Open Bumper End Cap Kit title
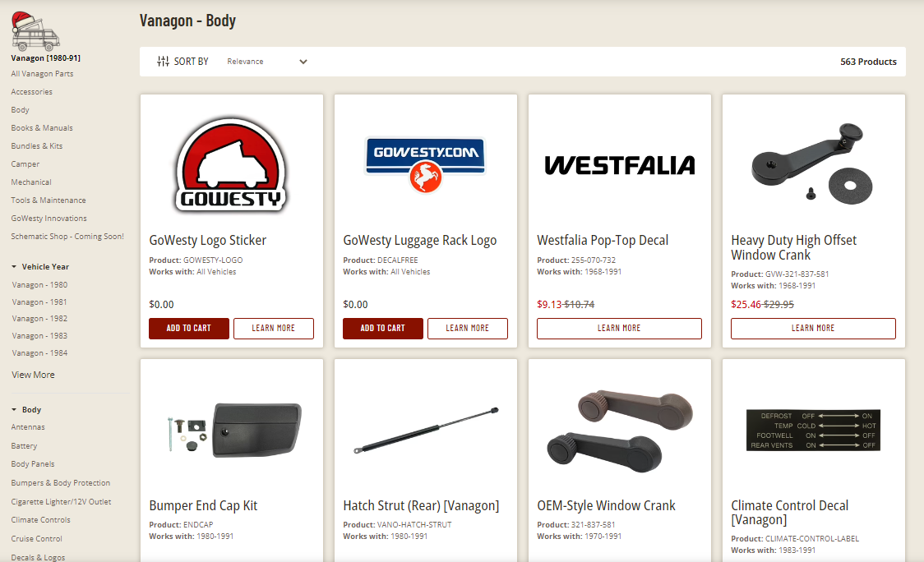 [203, 505]
